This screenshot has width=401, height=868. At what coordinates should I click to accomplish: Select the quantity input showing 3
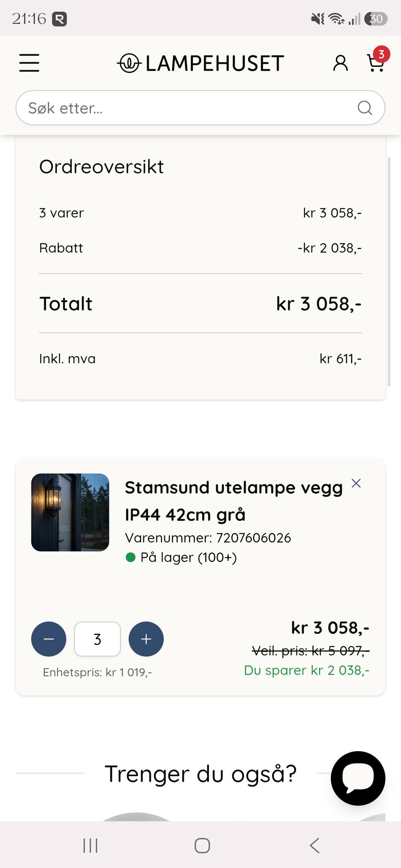[x=97, y=639]
